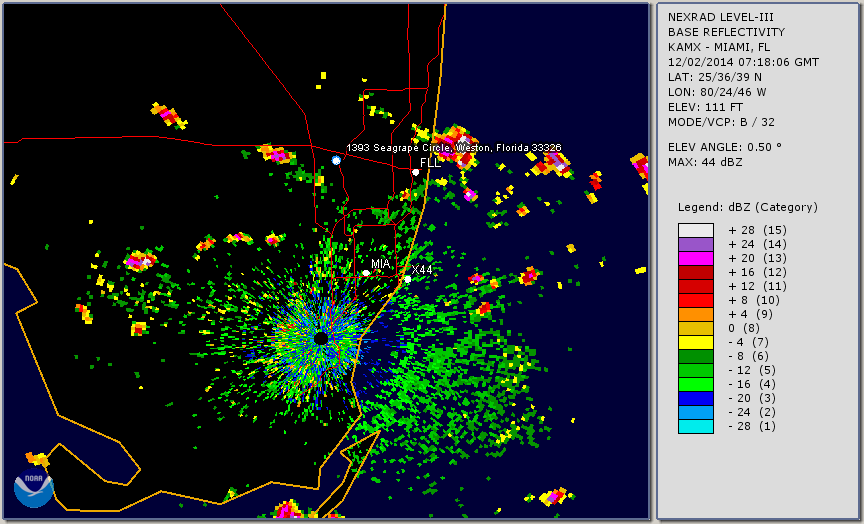Click the MAX: 44 dBZ text
Viewport: 864px width, 524px height.
[705, 162]
